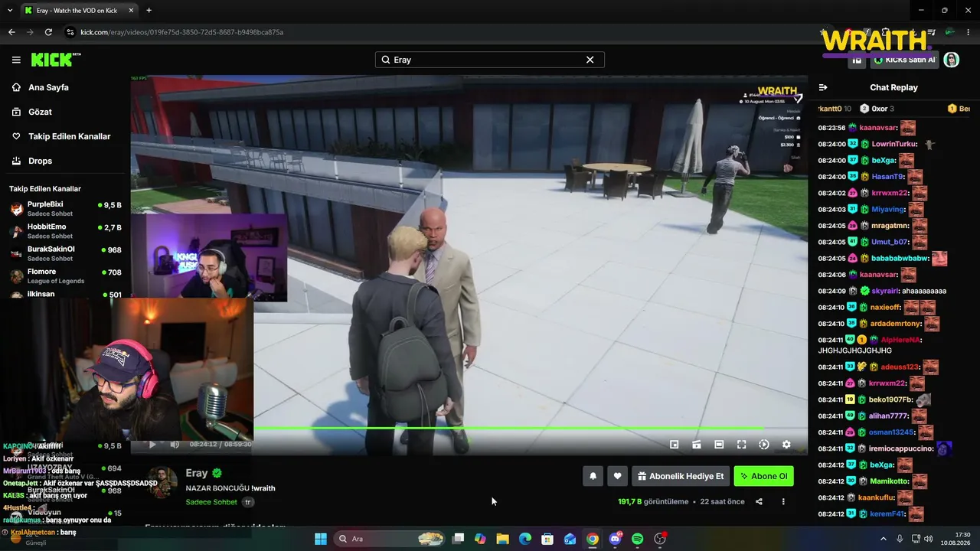Open Sadece Sohbet category link
The image size is (980, 551).
click(x=211, y=502)
